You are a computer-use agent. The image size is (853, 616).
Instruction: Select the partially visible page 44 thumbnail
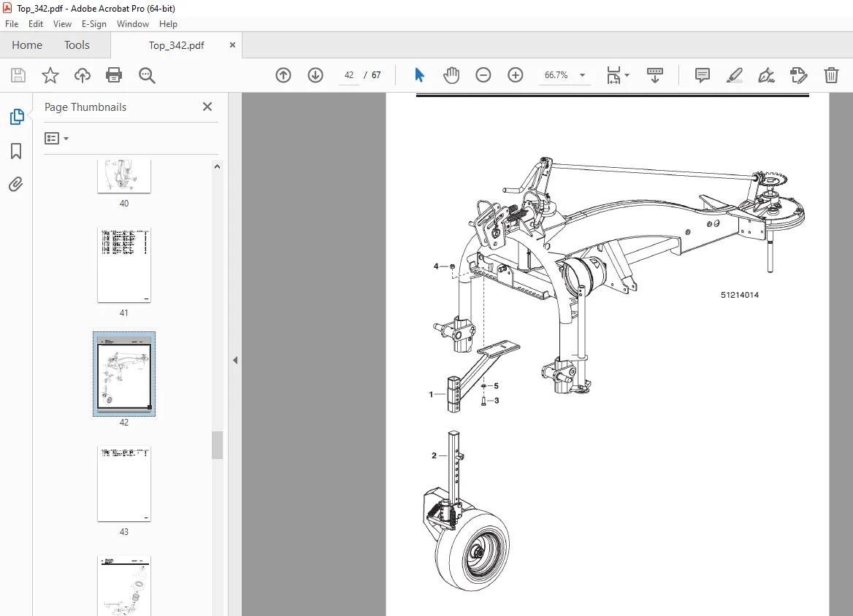pyautogui.click(x=124, y=586)
